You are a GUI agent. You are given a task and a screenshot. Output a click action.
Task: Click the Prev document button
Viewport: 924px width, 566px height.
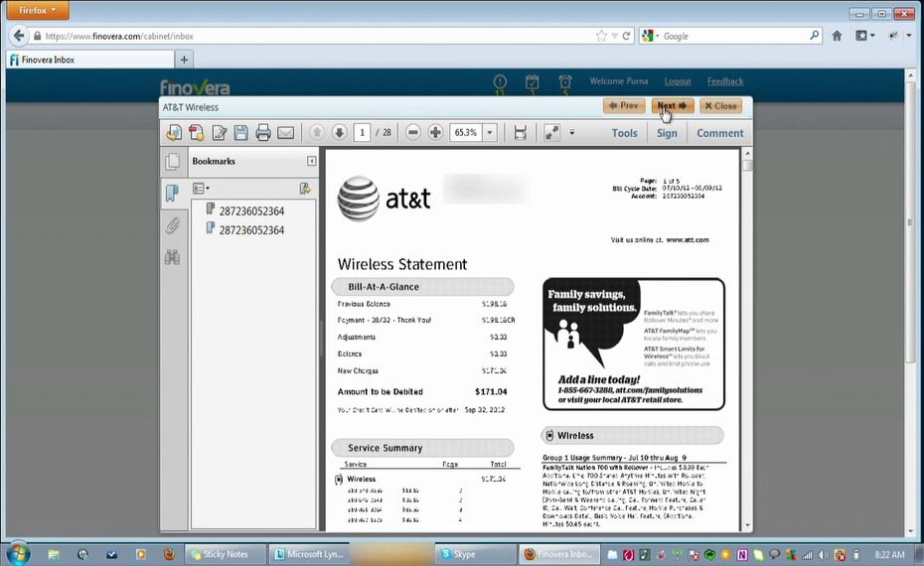click(x=624, y=106)
